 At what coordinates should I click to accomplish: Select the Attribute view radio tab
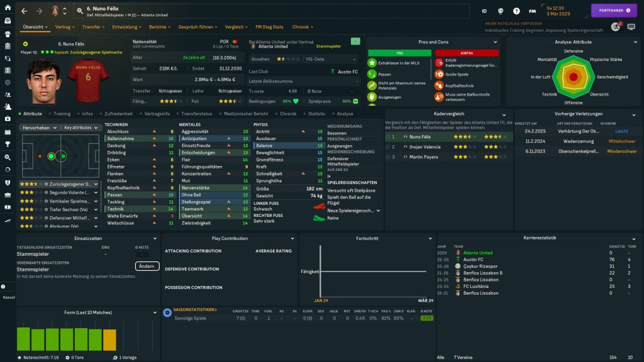click(x=32, y=114)
